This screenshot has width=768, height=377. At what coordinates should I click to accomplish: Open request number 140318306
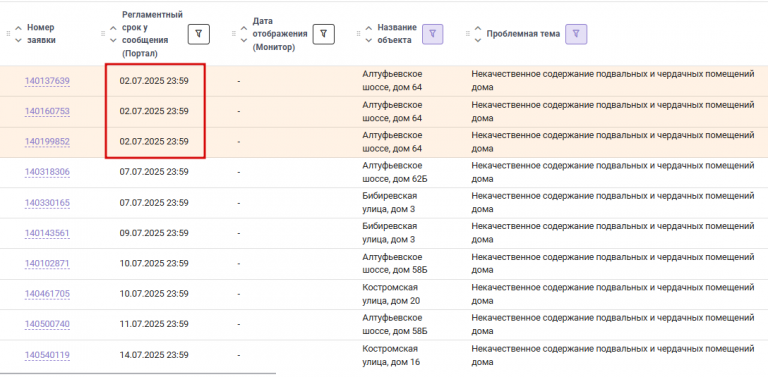coord(47,172)
